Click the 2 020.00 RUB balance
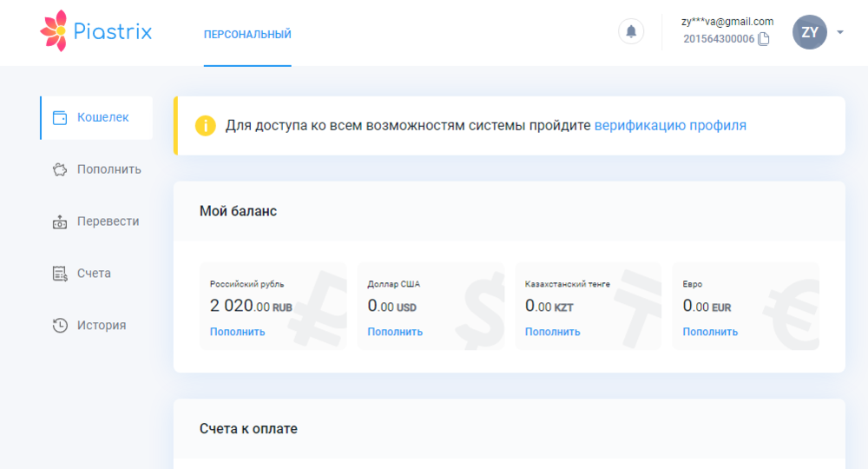 click(x=251, y=306)
